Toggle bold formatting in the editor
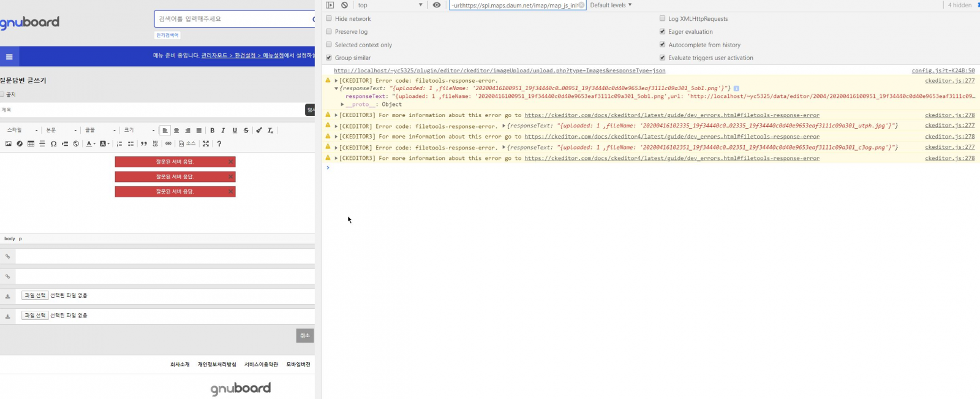The height and width of the screenshot is (399, 980). pyautogui.click(x=213, y=131)
